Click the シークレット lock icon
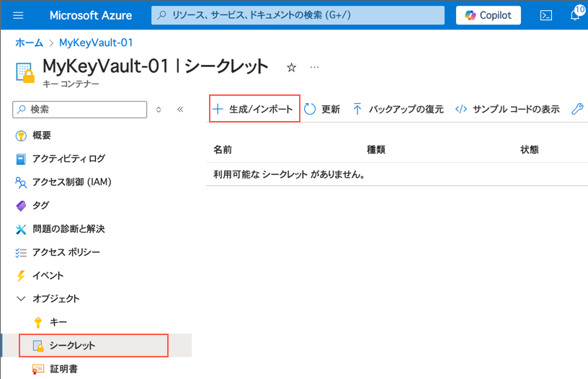This screenshot has width=588, height=379. 38,346
